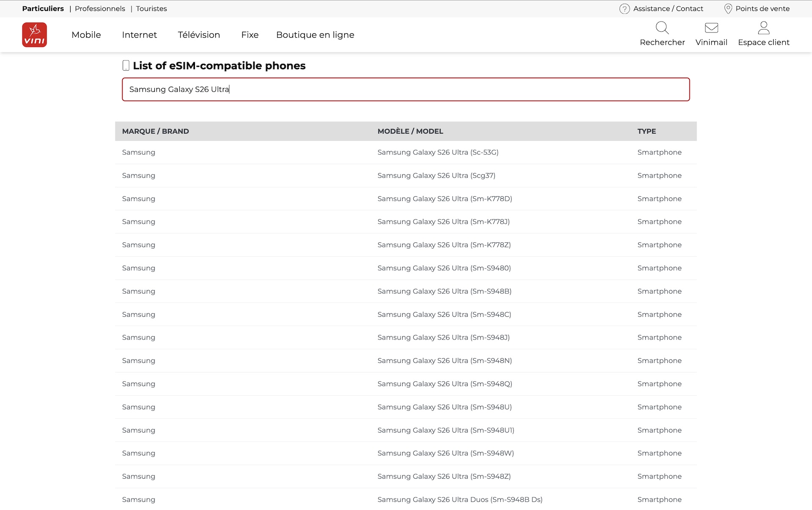Click into the phone model search field
812x510 pixels.
(x=405, y=89)
